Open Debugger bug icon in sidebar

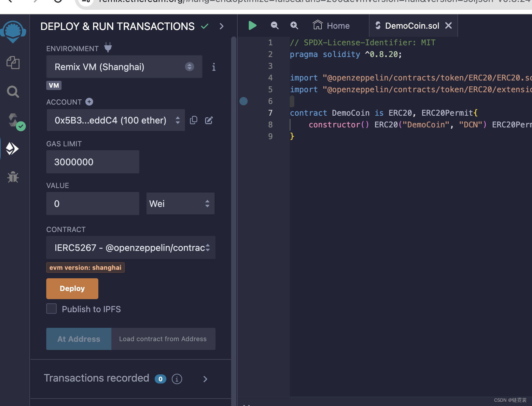coord(13,177)
